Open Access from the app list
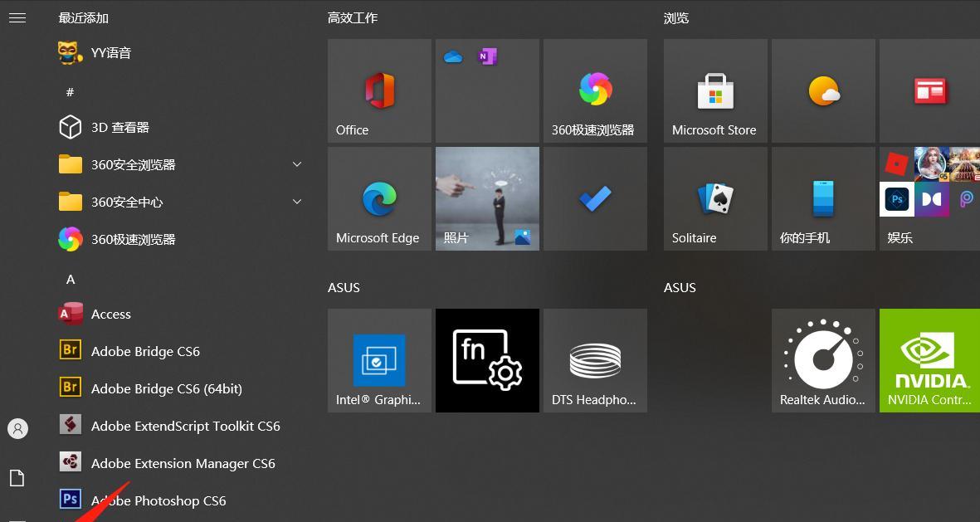Image resolution: width=980 pixels, height=522 pixels. pos(181,314)
